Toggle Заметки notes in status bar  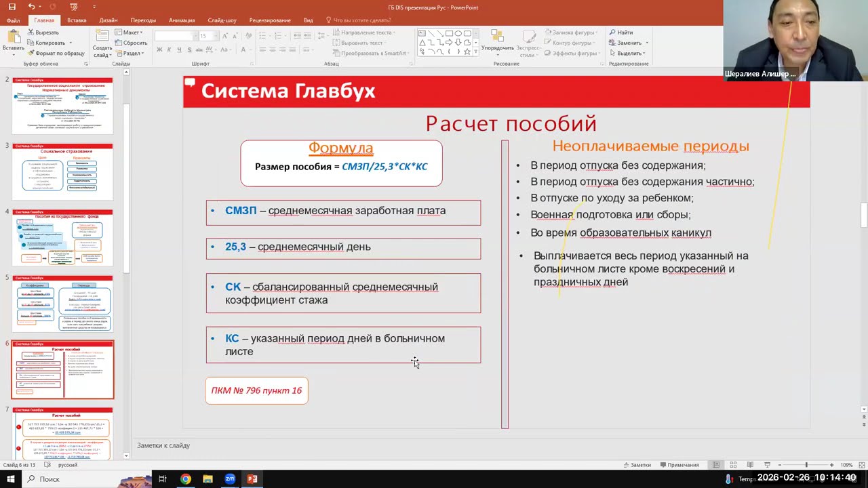(637, 465)
